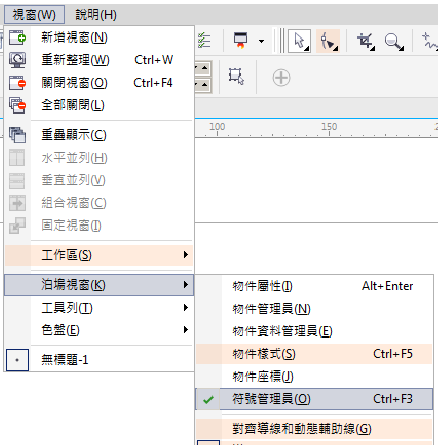The image size is (438, 445).
Task: Click the new window icon beside 新增視窗
Action: point(17,37)
